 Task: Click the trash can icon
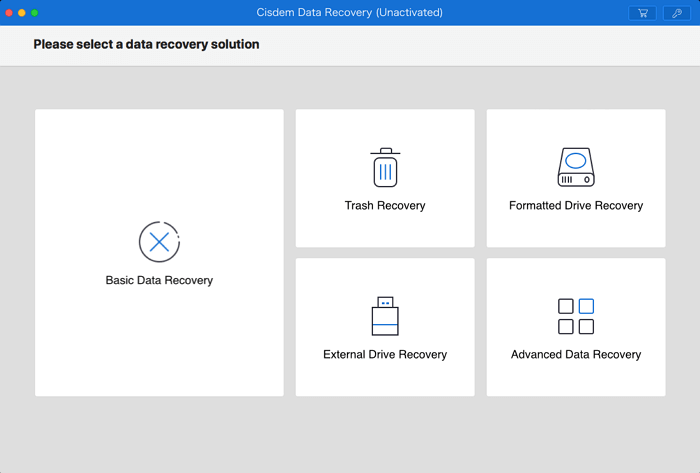click(385, 167)
